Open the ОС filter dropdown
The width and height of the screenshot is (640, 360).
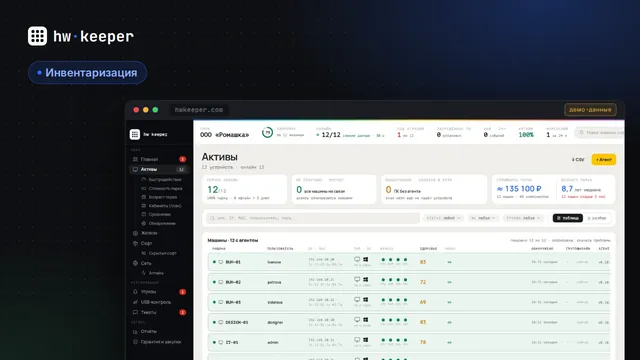click(483, 218)
